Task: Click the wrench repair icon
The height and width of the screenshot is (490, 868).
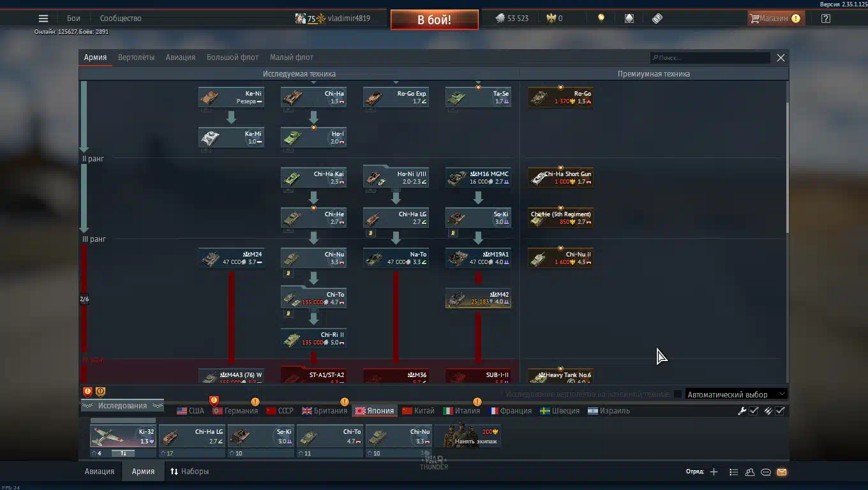Action: 742,411
